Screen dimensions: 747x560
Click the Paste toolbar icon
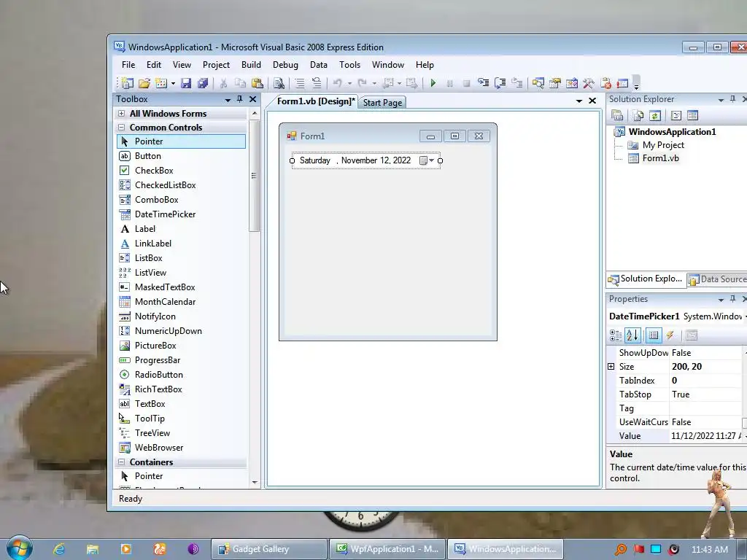pyautogui.click(x=258, y=83)
